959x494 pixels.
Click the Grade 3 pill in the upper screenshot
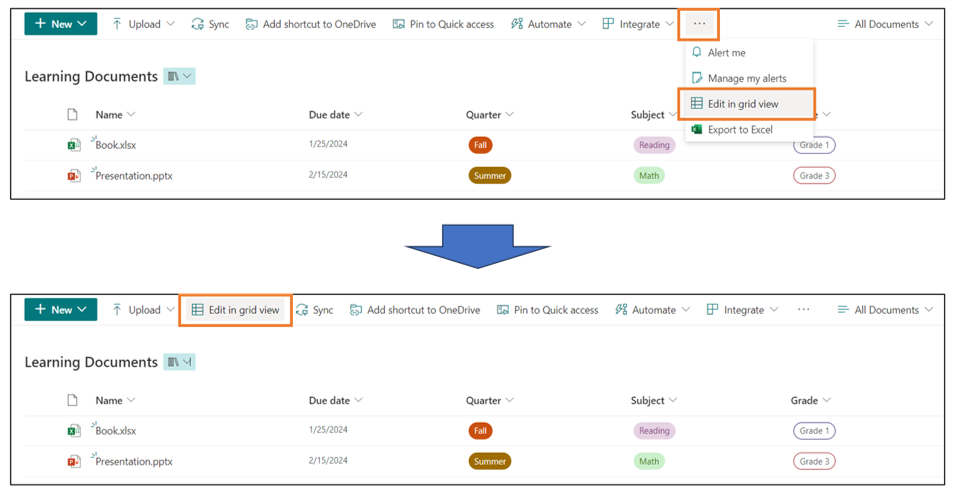click(814, 175)
